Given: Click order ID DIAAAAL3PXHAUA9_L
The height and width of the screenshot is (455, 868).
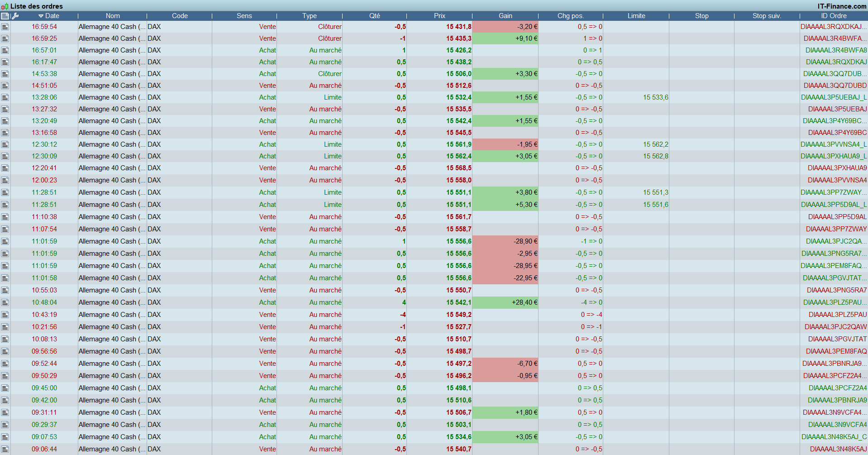Looking at the screenshot, I should click(x=834, y=156).
